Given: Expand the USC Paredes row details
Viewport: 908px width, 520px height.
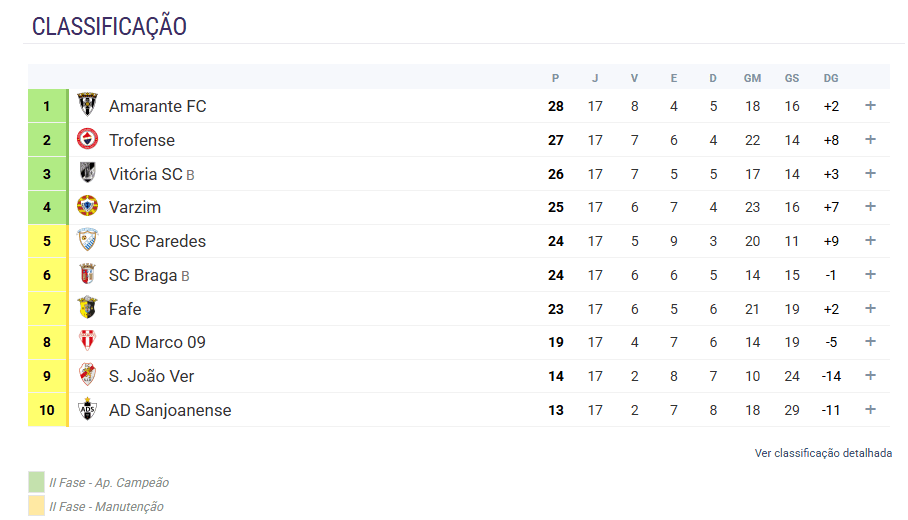Looking at the screenshot, I should coord(870,241).
